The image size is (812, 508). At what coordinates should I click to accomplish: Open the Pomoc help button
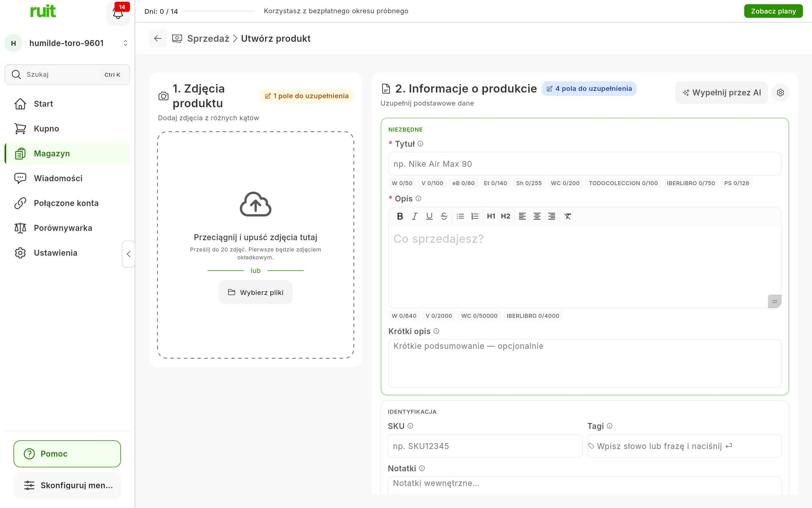67,454
